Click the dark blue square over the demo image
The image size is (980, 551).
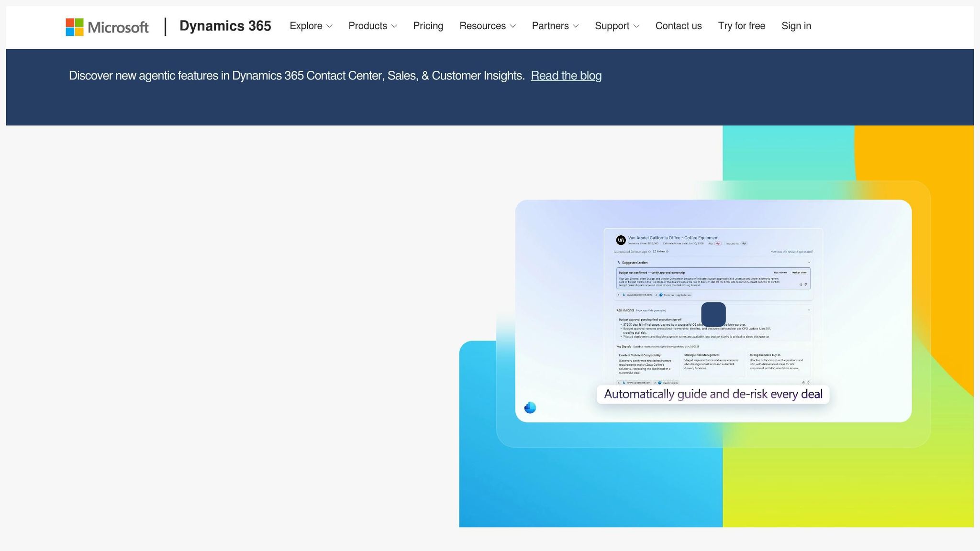(713, 314)
